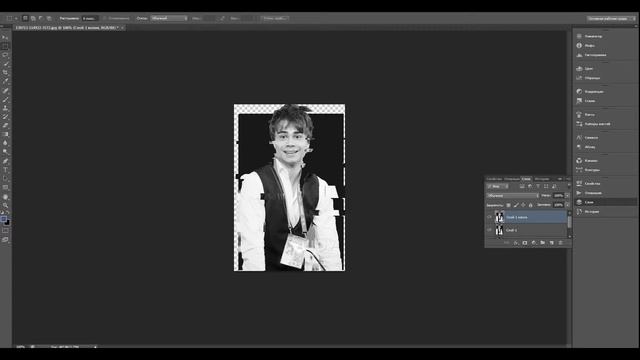Hide the Слой 1 layer
Viewport: 640px width, 360px height.
489,230
